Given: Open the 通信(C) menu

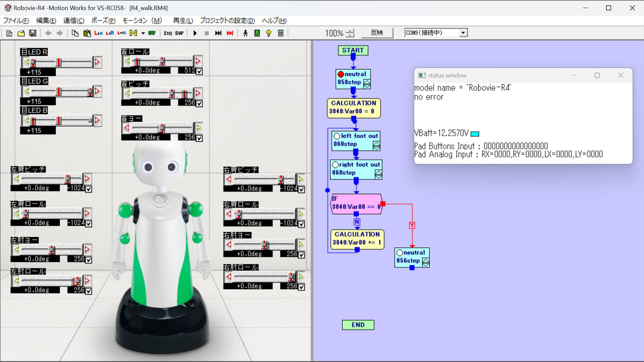Looking at the screenshot, I should pos(73,21).
